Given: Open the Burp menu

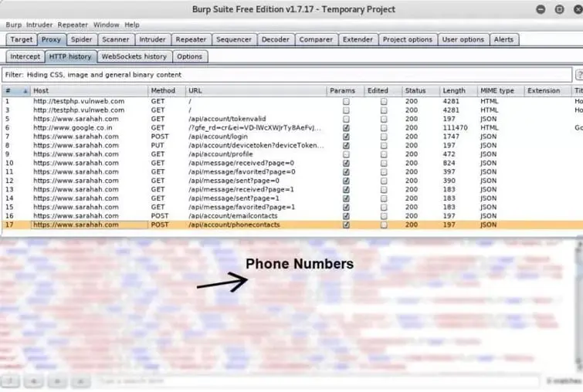Looking at the screenshot, I should (x=13, y=25).
